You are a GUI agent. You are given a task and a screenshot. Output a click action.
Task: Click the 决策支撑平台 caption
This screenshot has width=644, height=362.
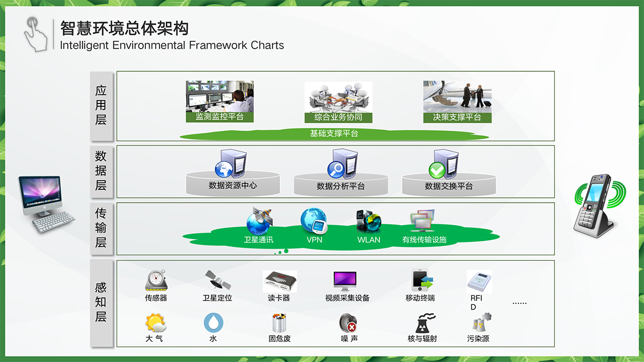point(457,117)
